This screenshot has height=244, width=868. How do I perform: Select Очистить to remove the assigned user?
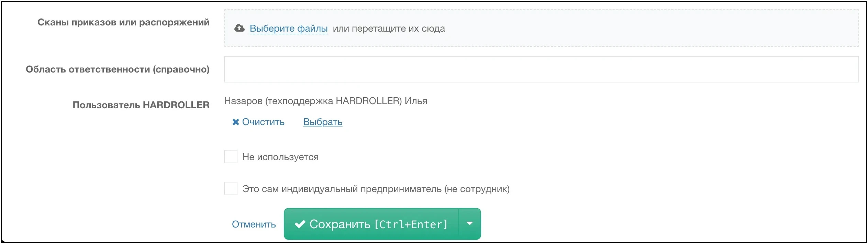263,122
